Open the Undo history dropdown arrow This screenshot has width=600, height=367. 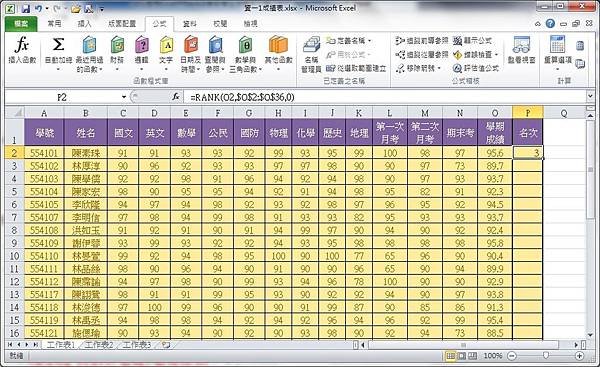47,8
